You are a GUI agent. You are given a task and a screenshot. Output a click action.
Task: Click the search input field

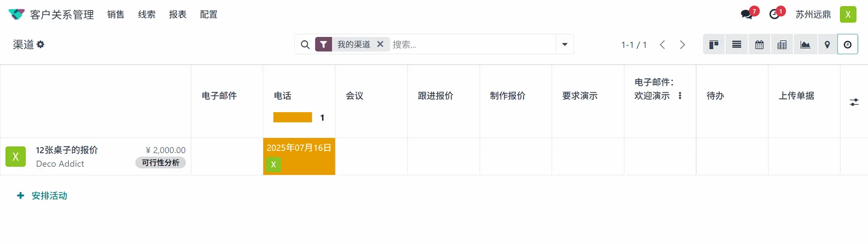click(472, 44)
